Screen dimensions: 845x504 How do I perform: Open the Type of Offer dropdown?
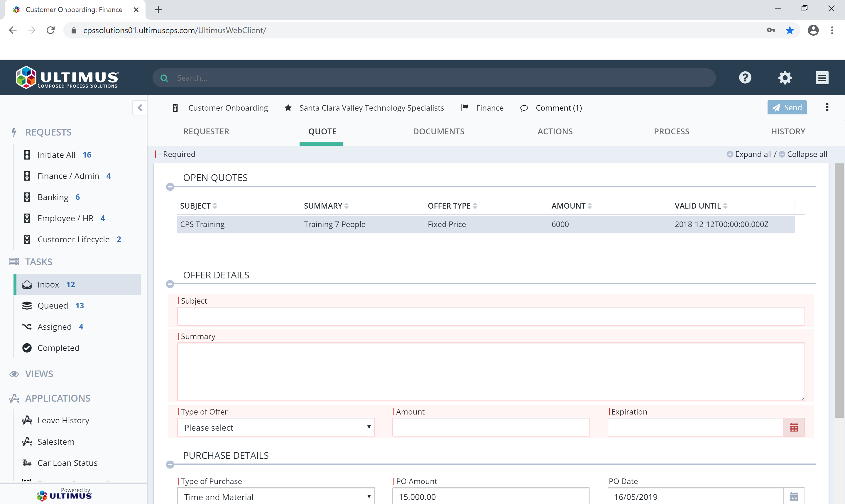pos(369,427)
